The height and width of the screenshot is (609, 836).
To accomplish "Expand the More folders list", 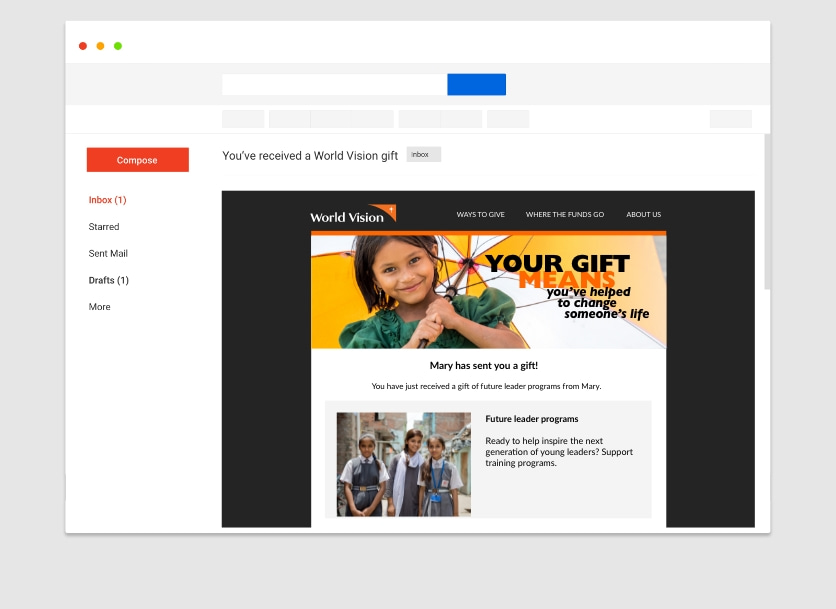I will (100, 307).
